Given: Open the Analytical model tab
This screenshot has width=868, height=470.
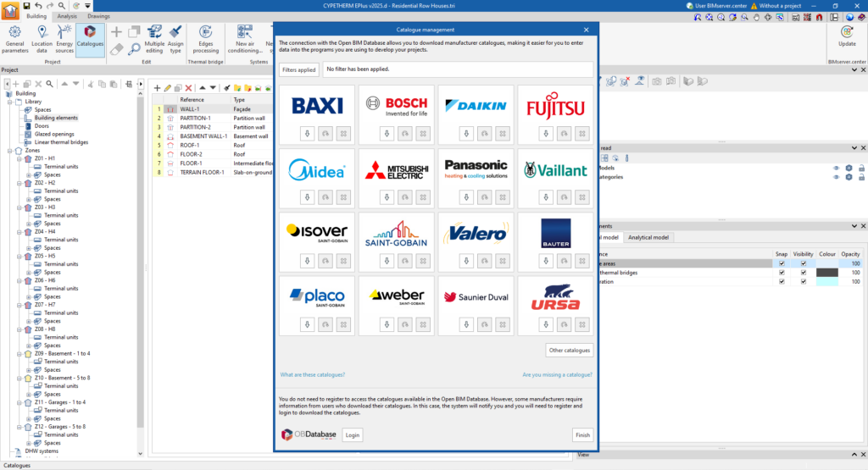Looking at the screenshot, I should click(648, 237).
